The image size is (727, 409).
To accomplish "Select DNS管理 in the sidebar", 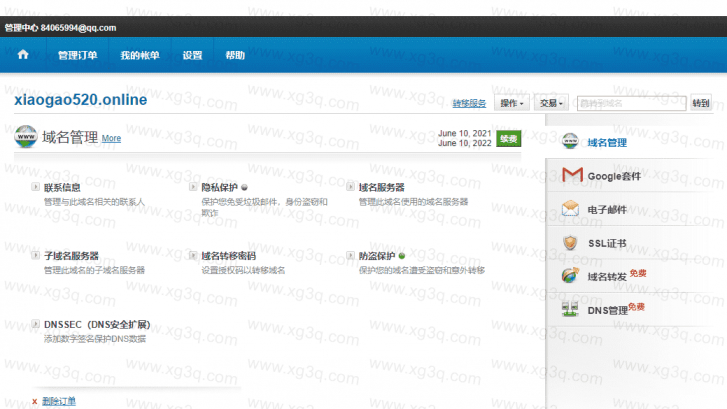I will (608, 310).
